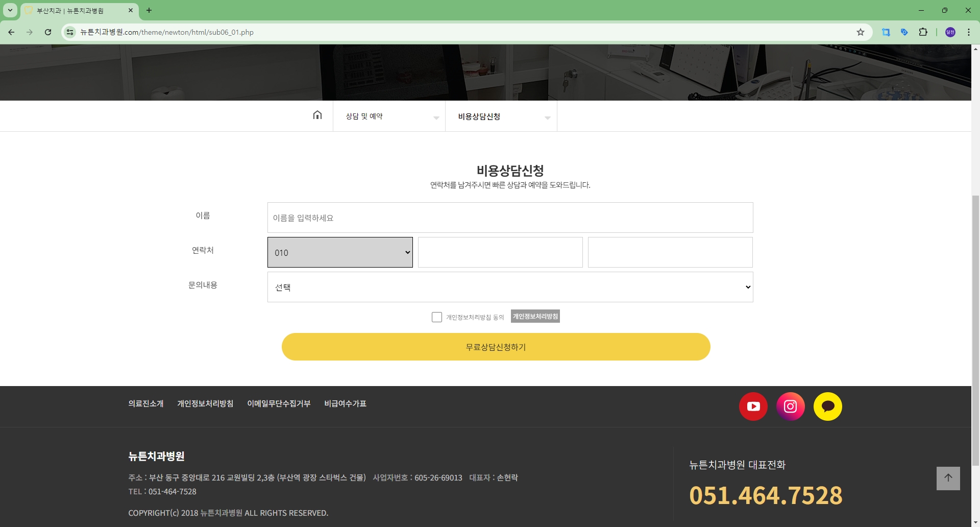Open the 선택 inquiry type dropdown

[x=510, y=287]
